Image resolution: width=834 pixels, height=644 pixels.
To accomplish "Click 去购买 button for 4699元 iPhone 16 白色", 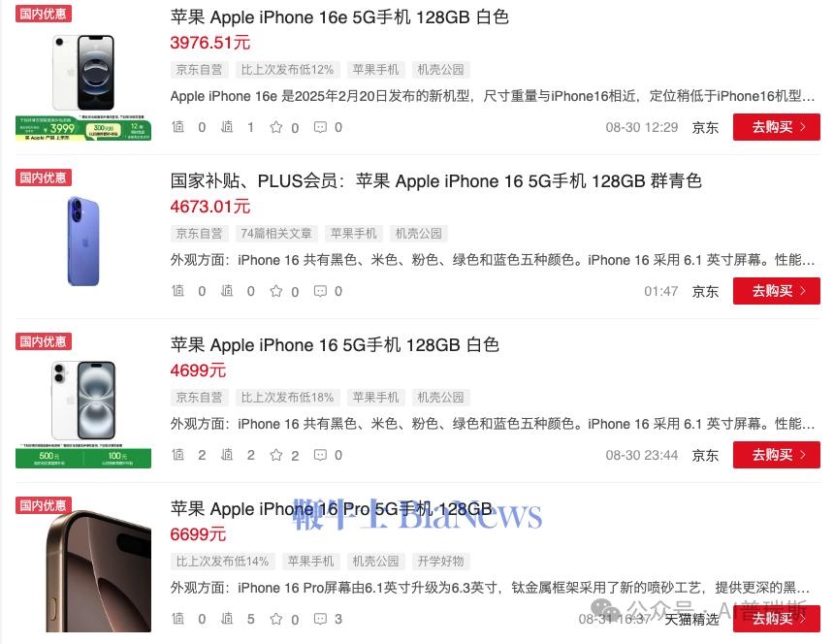I will click(777, 455).
